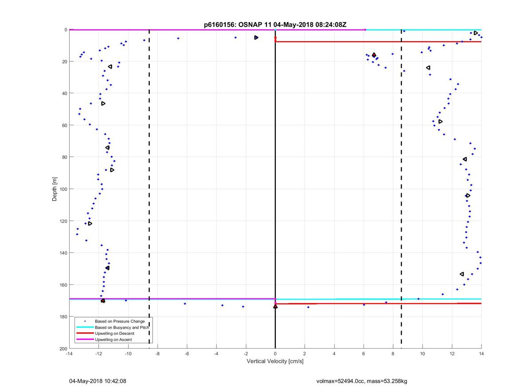This screenshot has width=532, height=392.
Task: Click depth axis tick label '100'
Action: coord(63,189)
